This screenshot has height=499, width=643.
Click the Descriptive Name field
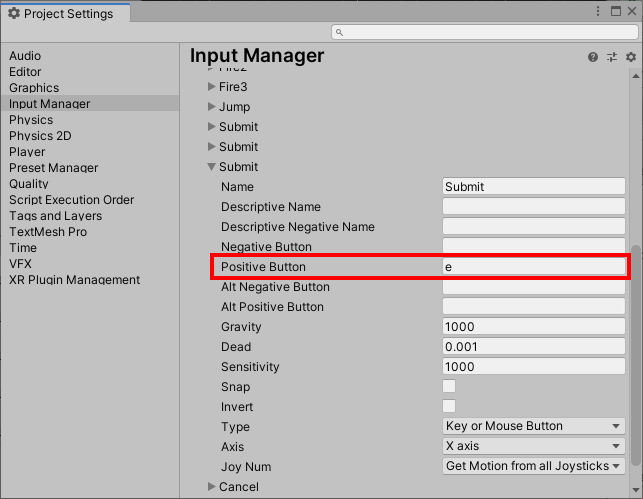[534, 206]
